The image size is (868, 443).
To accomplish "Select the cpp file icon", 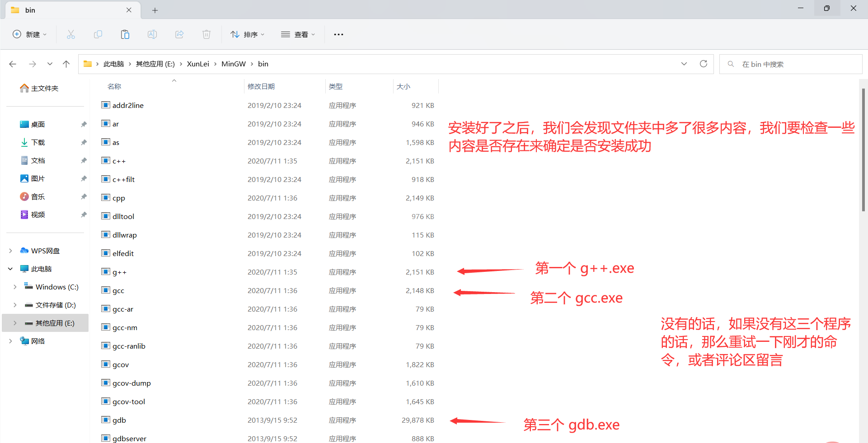I will [106, 198].
